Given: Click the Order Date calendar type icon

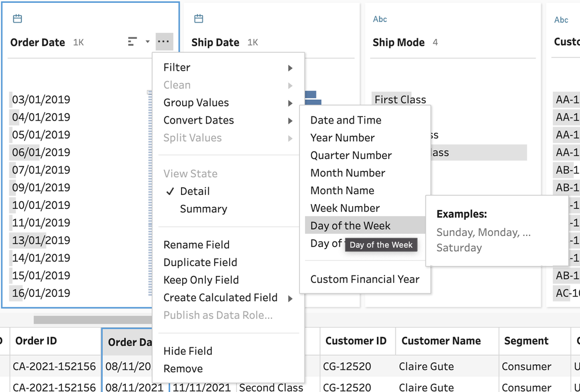Looking at the screenshot, I should (17, 19).
